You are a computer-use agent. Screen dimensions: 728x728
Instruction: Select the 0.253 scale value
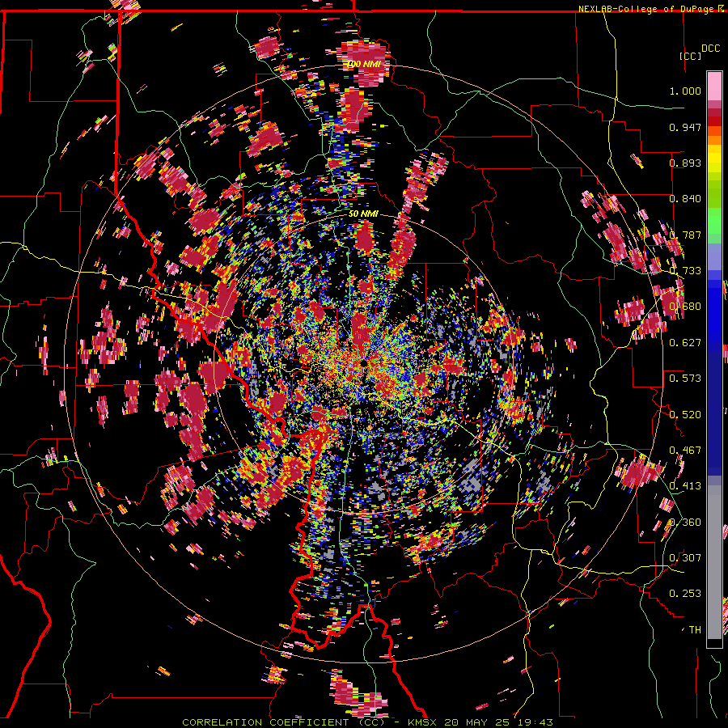coord(685,594)
